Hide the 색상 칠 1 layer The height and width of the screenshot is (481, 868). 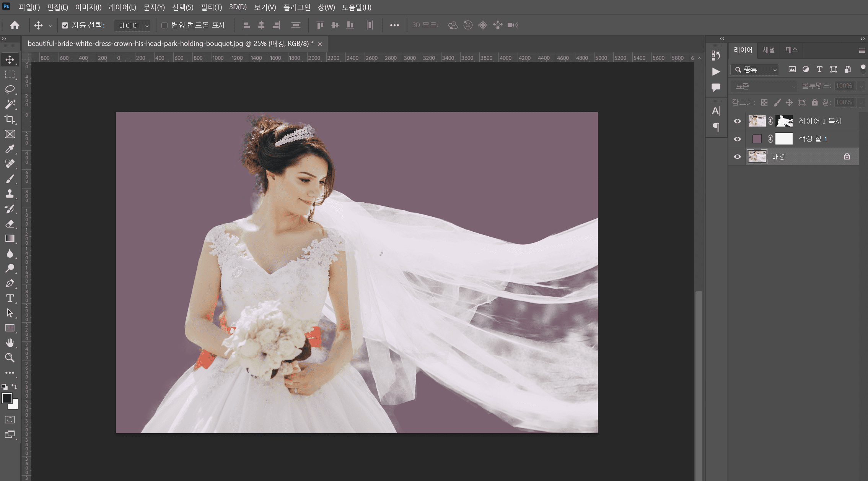[x=737, y=139]
